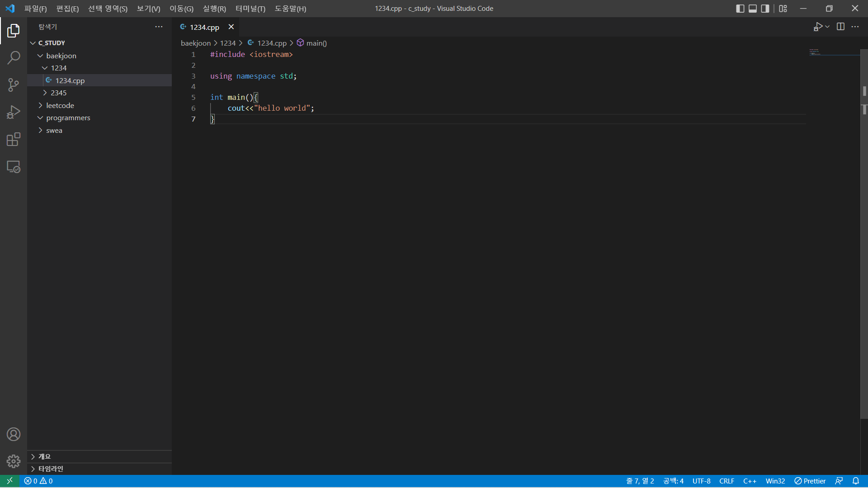The width and height of the screenshot is (868, 488).
Task: Toggle the primary side bar layout button
Action: click(x=740, y=9)
